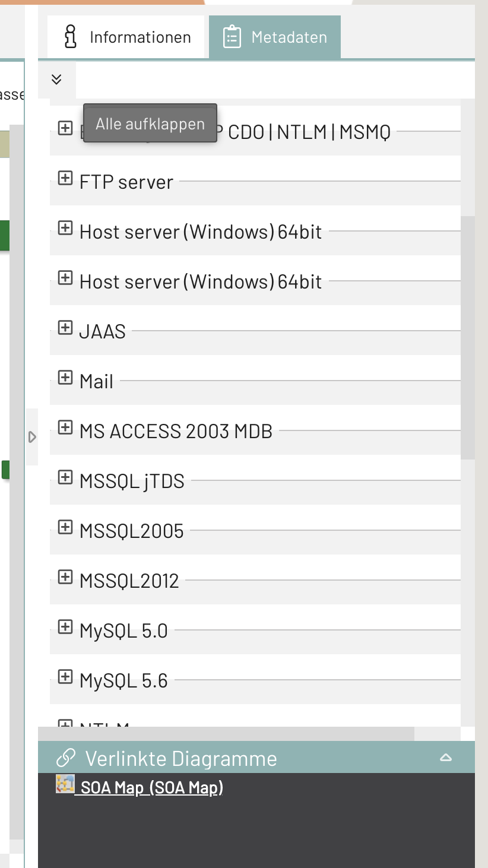
Task: Expand the MSSQL jTDS entry
Action: pyautogui.click(x=65, y=477)
